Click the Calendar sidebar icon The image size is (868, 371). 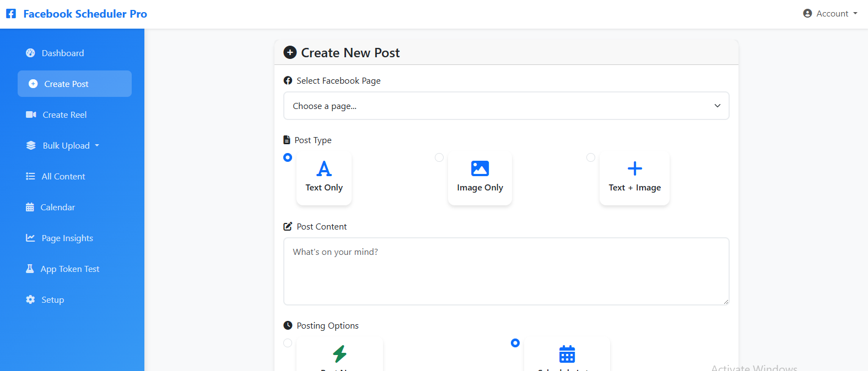(30, 207)
